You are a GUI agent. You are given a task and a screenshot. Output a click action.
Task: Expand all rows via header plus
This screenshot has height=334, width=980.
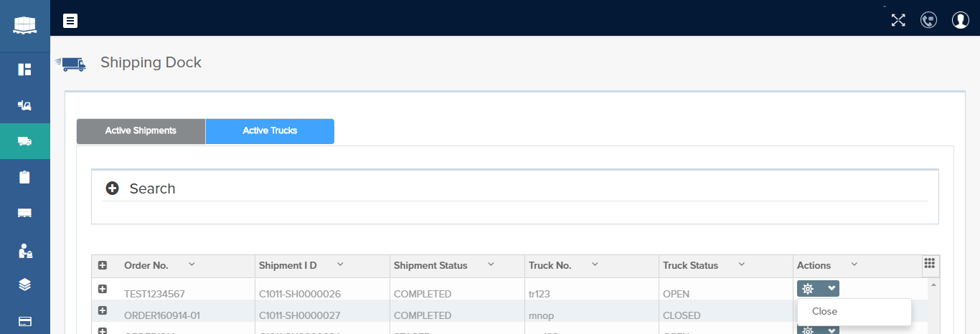pos(103,266)
